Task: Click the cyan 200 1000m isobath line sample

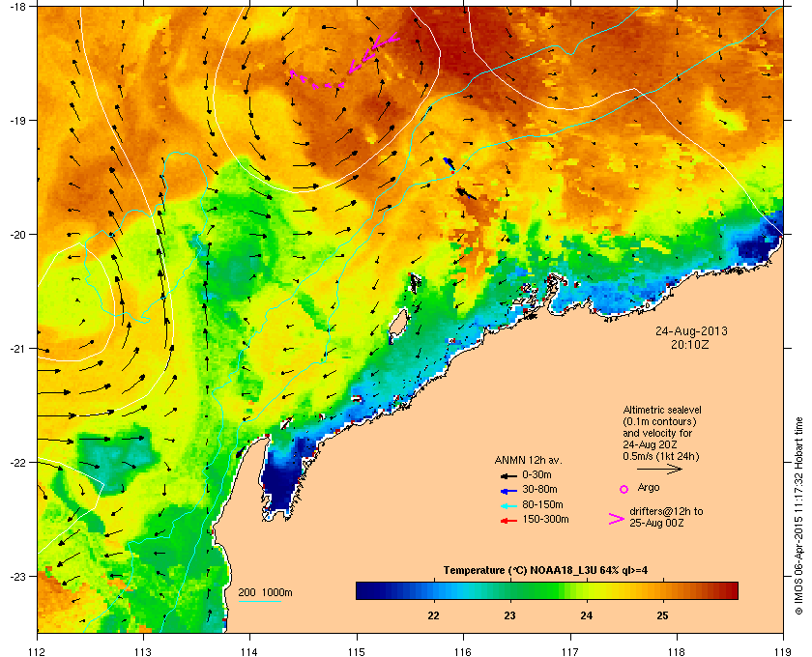Action: 259,601
